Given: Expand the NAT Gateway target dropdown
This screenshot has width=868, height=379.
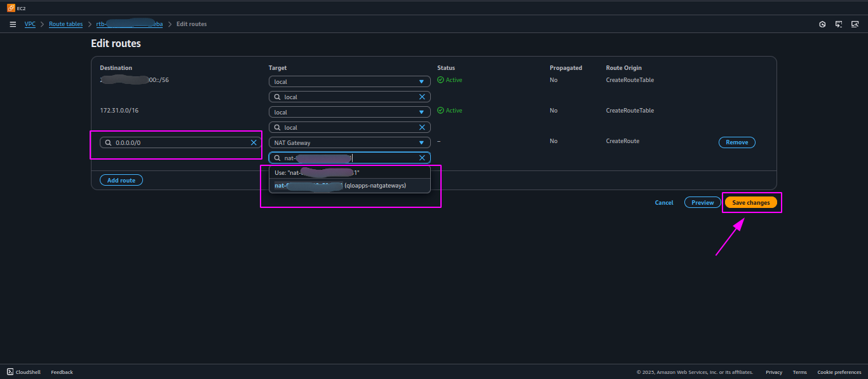Looking at the screenshot, I should 349,142.
